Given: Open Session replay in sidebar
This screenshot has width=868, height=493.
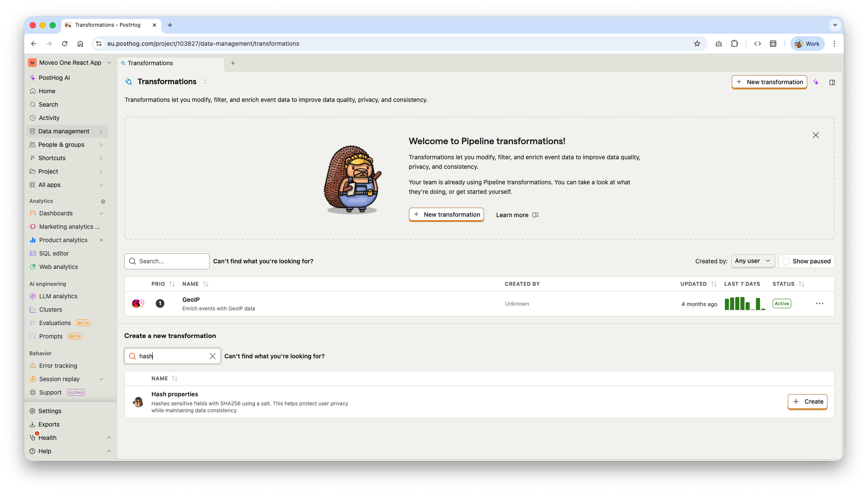Looking at the screenshot, I should click(59, 379).
